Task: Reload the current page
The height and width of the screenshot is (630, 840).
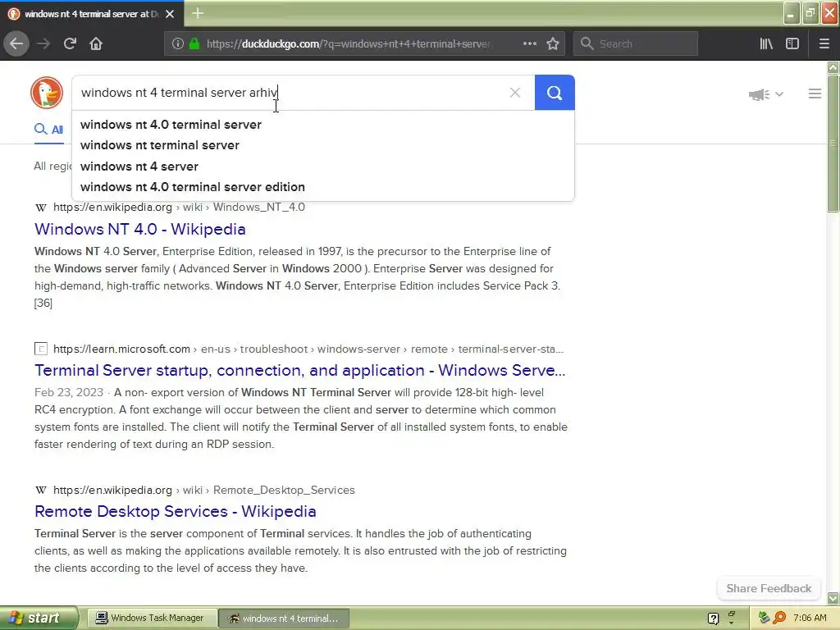Action: pos(70,43)
